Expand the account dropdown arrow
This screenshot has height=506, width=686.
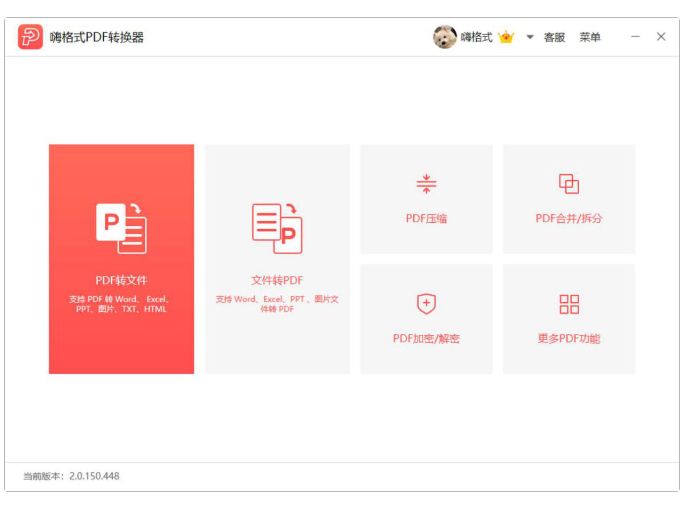[x=530, y=37]
